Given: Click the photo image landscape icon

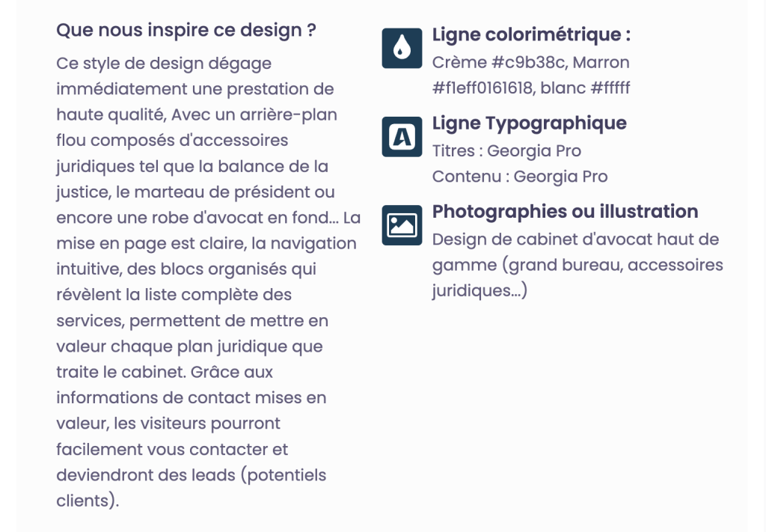Looking at the screenshot, I should click(x=402, y=225).
